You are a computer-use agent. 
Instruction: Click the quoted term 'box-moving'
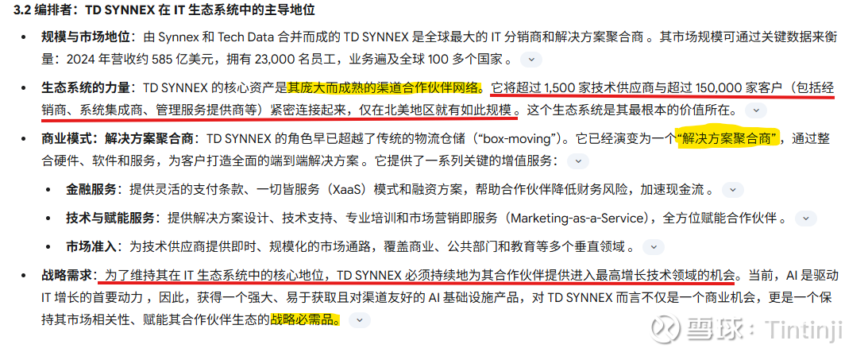pos(518,138)
